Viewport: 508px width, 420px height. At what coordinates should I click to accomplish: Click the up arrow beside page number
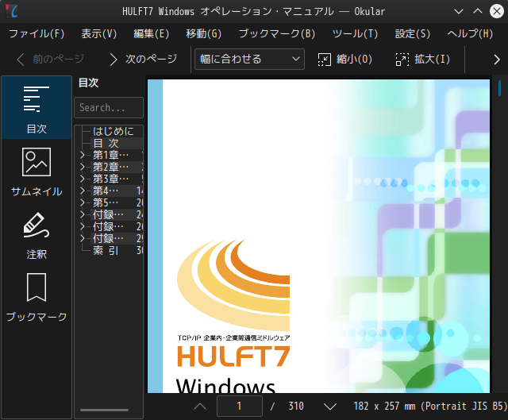point(200,407)
